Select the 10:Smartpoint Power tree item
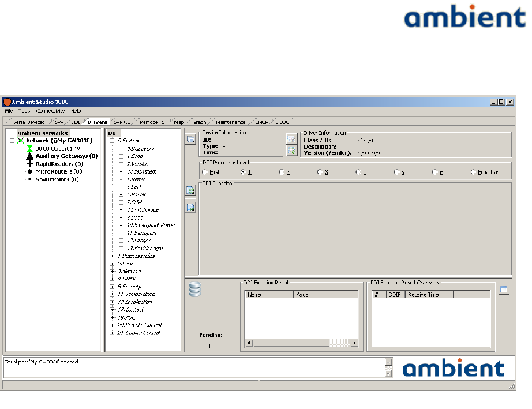532x409 pixels. click(x=151, y=225)
